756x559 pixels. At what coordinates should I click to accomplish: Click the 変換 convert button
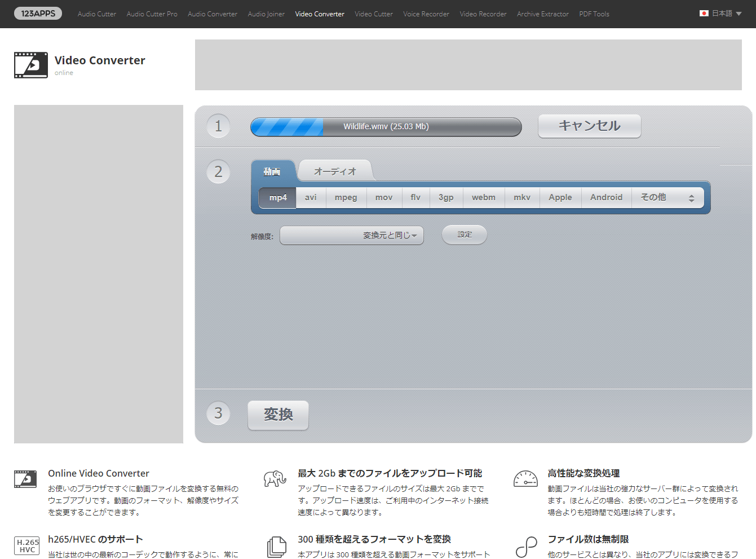pos(278,415)
